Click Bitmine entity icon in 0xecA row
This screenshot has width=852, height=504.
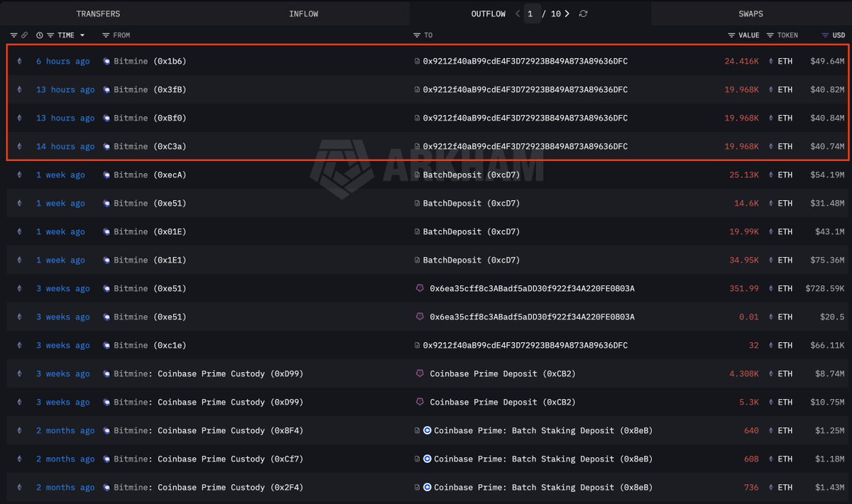tap(106, 175)
